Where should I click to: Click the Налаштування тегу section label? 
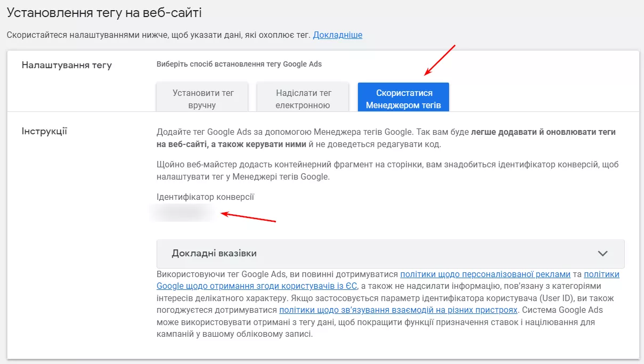click(67, 66)
